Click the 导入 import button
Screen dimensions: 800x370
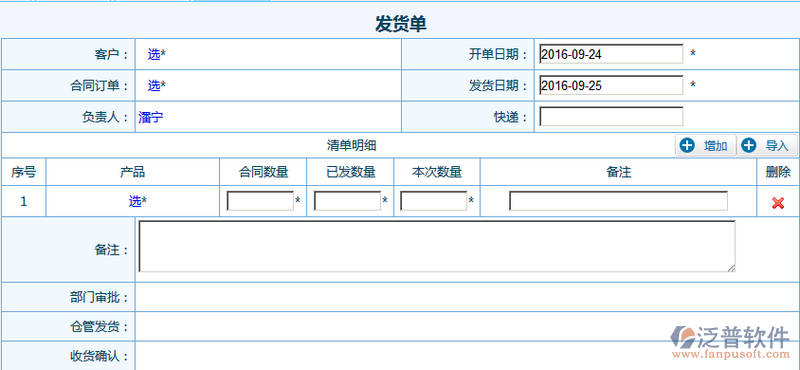click(x=767, y=145)
